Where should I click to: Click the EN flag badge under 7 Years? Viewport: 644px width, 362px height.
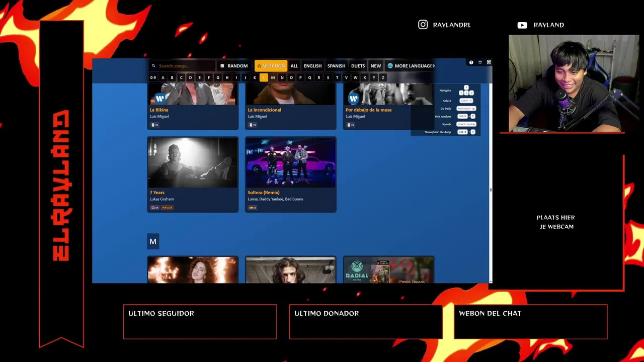click(x=155, y=208)
